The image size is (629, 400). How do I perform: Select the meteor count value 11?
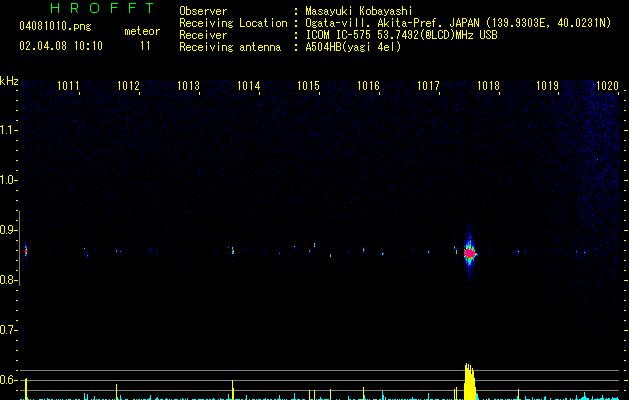[145, 46]
